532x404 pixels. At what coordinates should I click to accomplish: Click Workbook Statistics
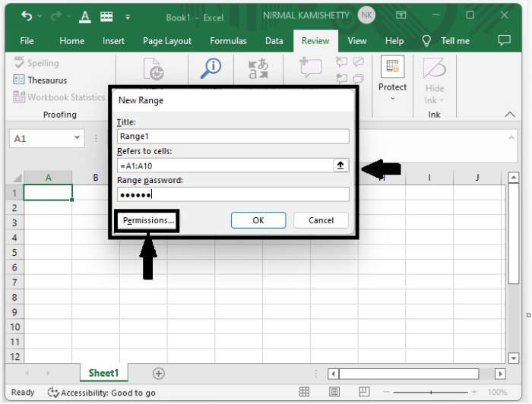coord(59,97)
